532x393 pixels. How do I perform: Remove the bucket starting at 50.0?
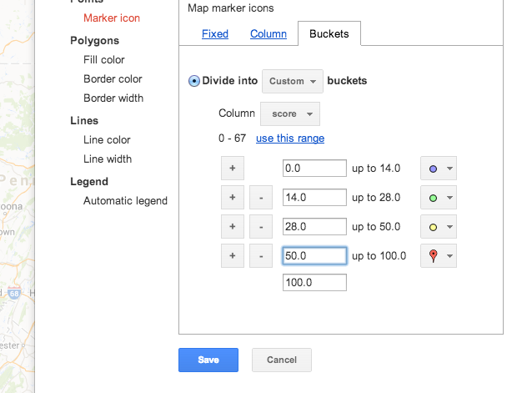(x=261, y=256)
